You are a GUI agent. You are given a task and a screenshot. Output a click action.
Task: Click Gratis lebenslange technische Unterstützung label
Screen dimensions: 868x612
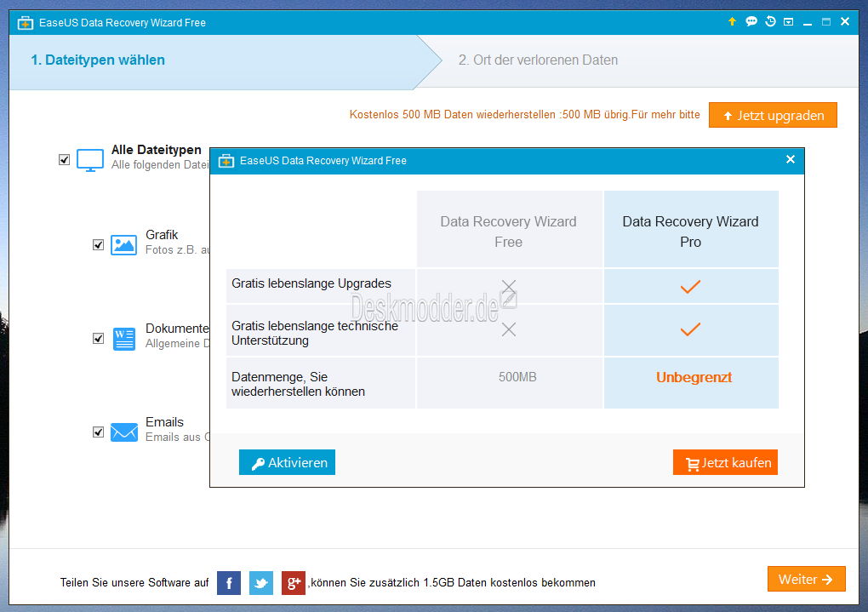(314, 334)
